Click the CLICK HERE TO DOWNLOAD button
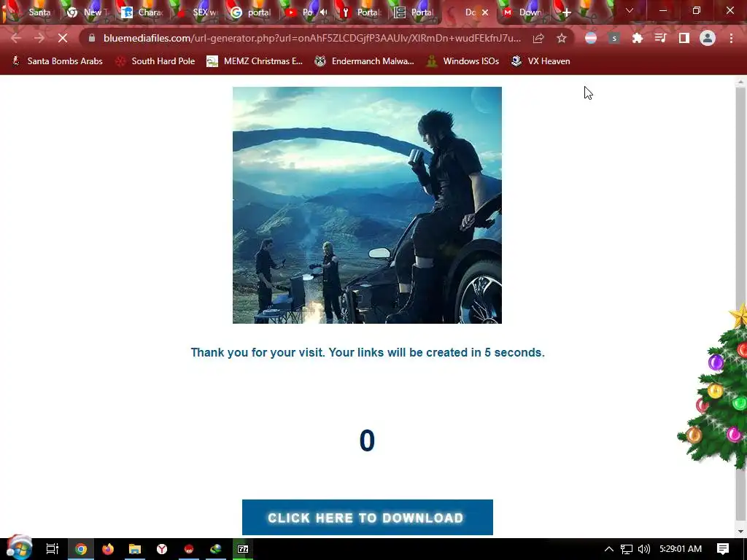The height and width of the screenshot is (560, 747). point(368,518)
